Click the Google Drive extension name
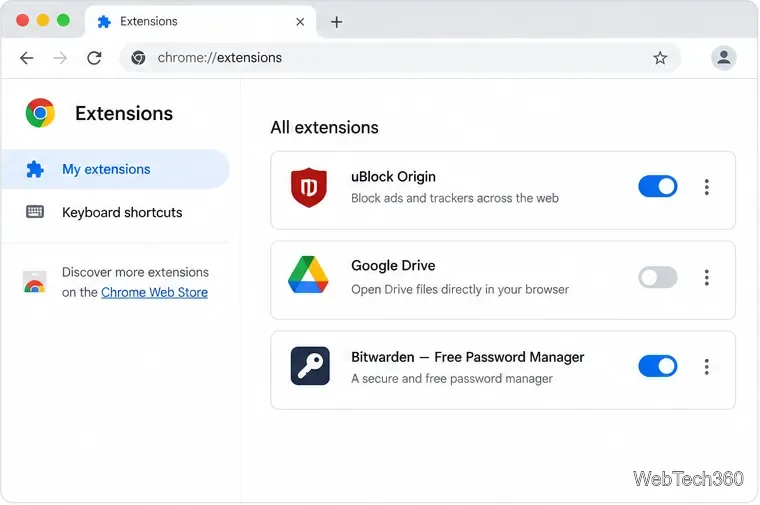Image resolution: width=760 pixels, height=505 pixels. pyautogui.click(x=393, y=266)
